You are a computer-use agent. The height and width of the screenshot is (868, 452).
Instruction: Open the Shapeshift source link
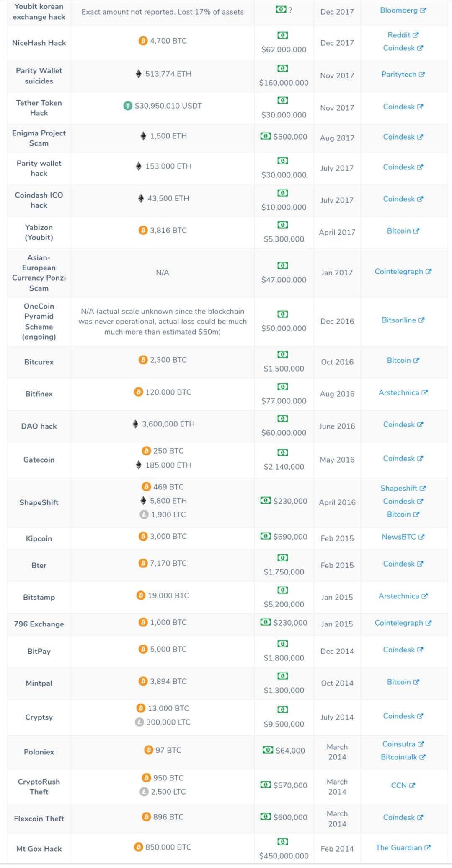pos(399,488)
